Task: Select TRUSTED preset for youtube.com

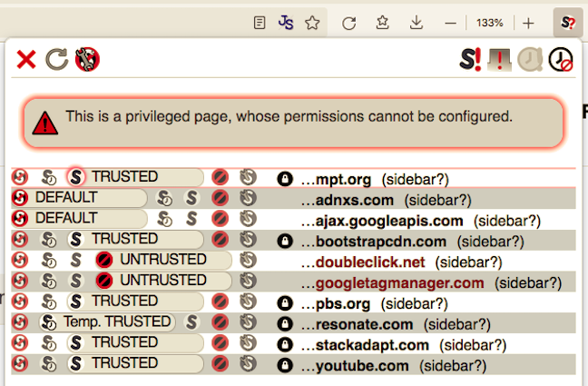Action: click(135, 363)
